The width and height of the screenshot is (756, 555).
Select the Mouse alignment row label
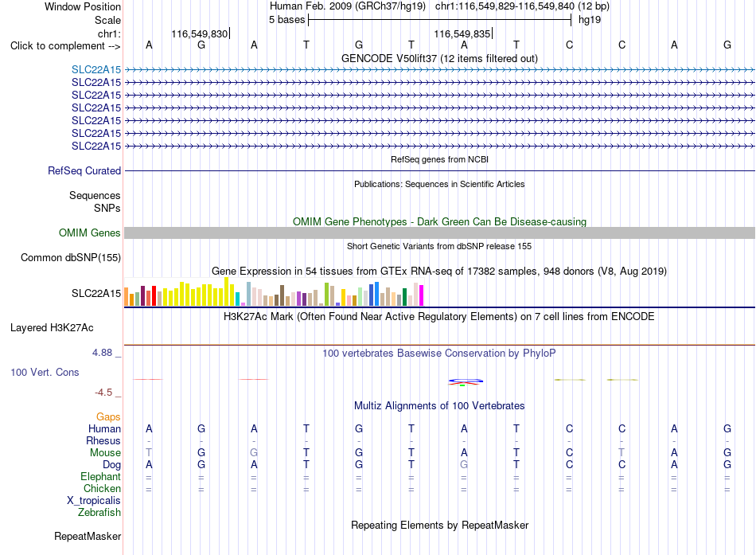click(x=105, y=453)
